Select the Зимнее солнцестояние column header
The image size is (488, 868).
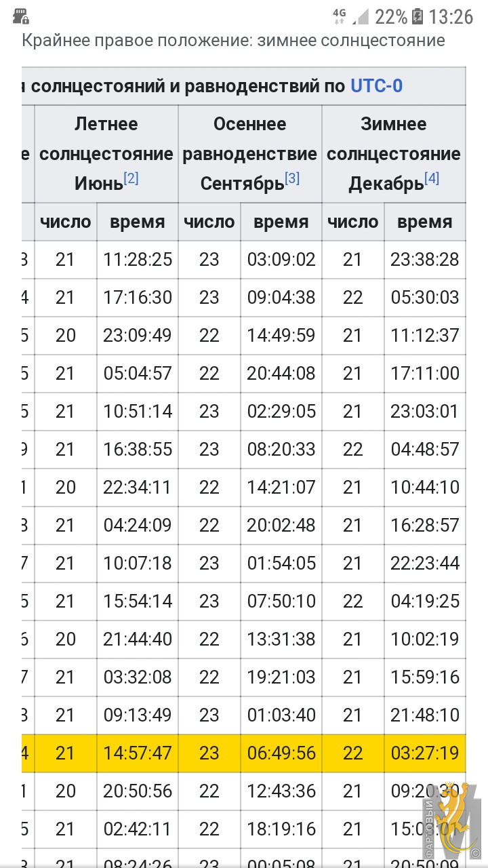(x=394, y=154)
